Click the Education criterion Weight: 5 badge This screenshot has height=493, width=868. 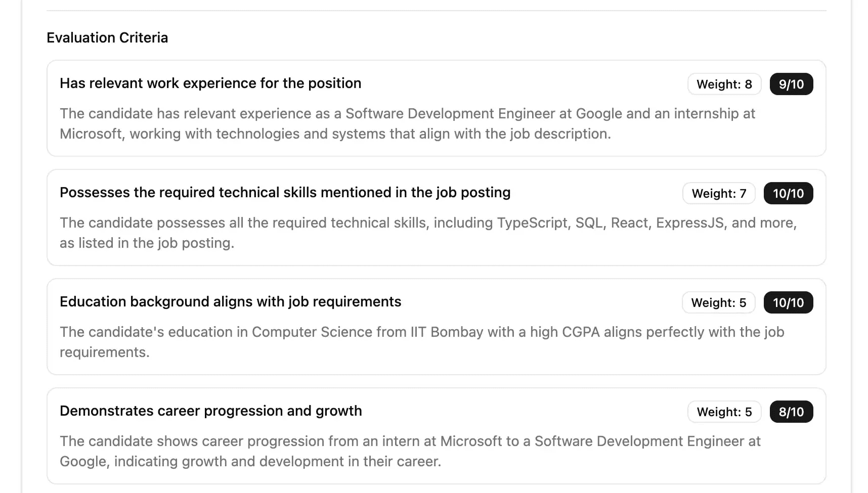718,303
